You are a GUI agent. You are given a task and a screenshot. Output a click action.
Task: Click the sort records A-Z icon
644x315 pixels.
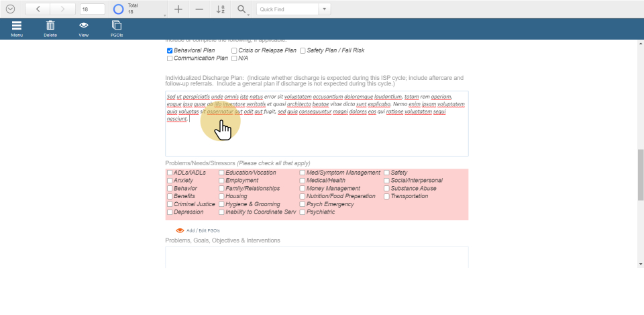[x=221, y=9]
